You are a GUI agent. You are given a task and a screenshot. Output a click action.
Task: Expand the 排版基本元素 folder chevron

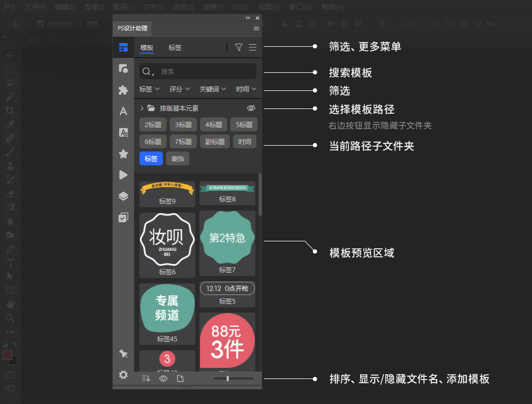coord(140,107)
